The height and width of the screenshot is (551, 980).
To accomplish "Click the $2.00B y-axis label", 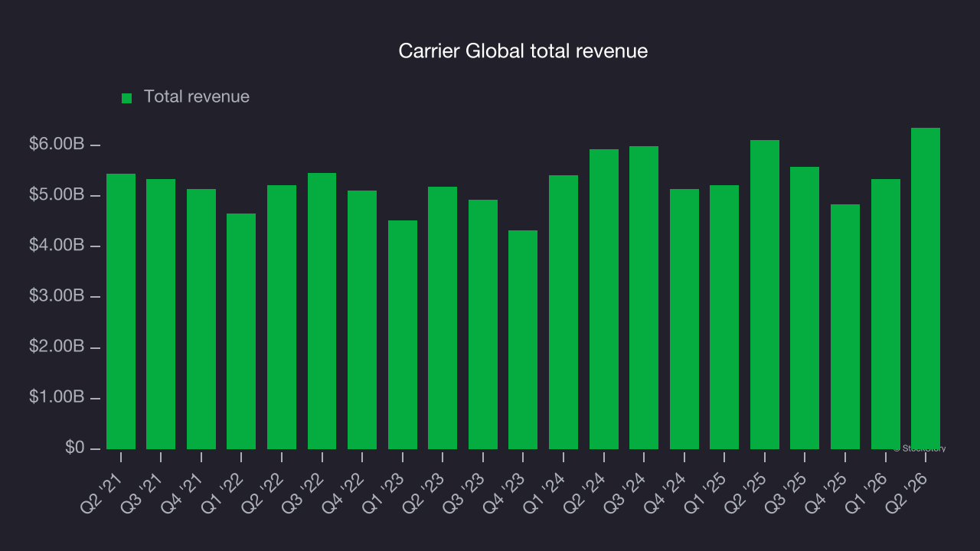I will tap(56, 347).
